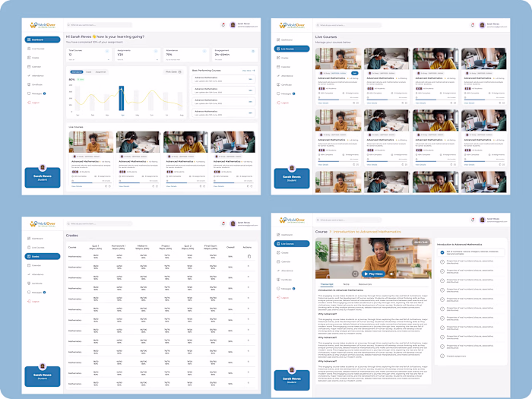Click Logout in the Grades screen sidebar
The image size is (532, 399).
(35, 301)
